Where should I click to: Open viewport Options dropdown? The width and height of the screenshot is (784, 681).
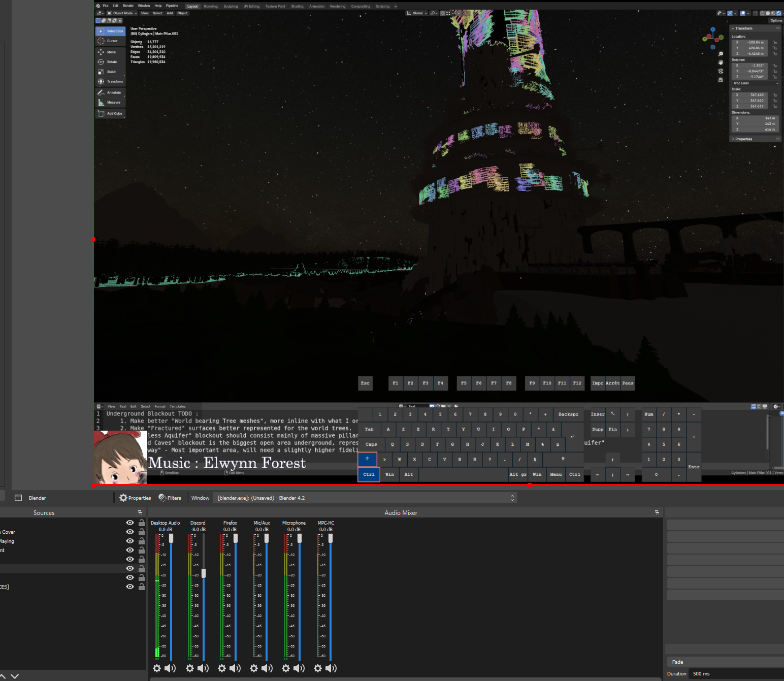pyautogui.click(x=776, y=20)
